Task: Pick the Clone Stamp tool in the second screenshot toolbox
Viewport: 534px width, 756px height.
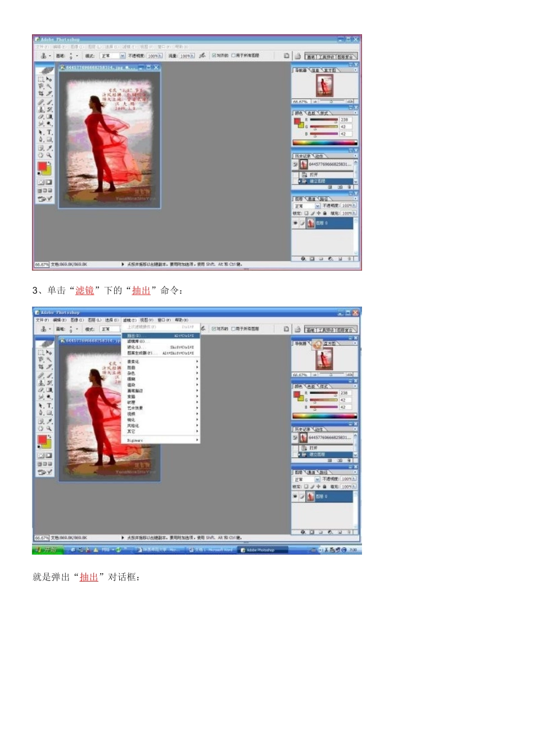Action: click(x=41, y=382)
